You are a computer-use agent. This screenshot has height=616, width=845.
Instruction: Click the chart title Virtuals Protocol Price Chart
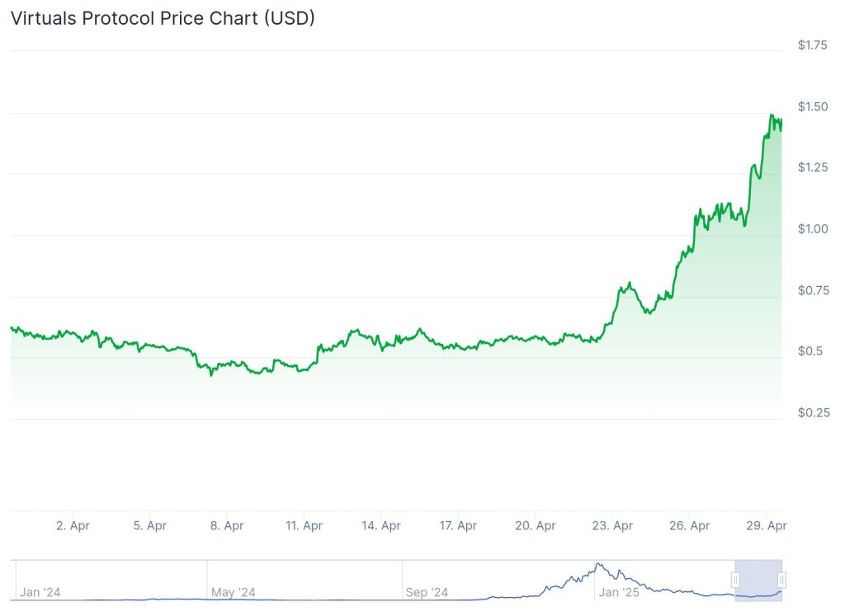point(163,18)
